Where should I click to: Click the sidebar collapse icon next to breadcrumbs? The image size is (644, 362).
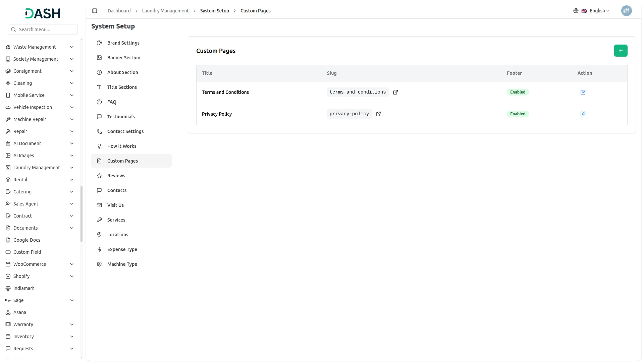point(95,10)
